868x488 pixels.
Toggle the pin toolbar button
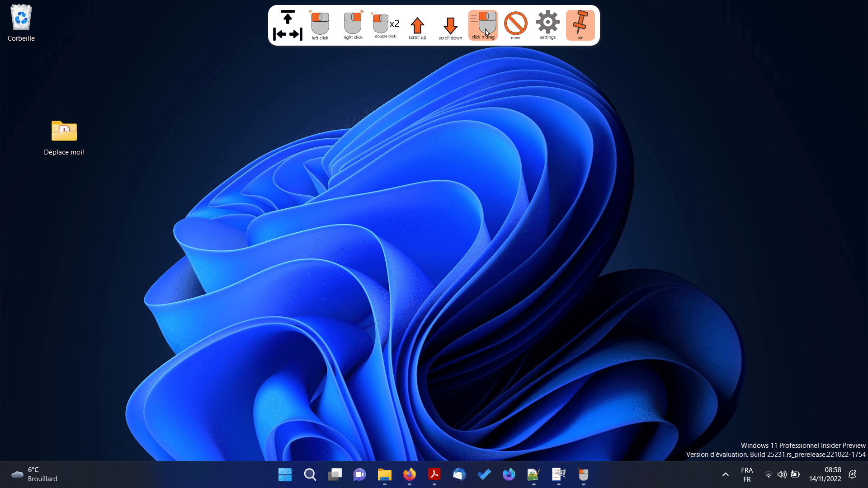[x=580, y=25]
